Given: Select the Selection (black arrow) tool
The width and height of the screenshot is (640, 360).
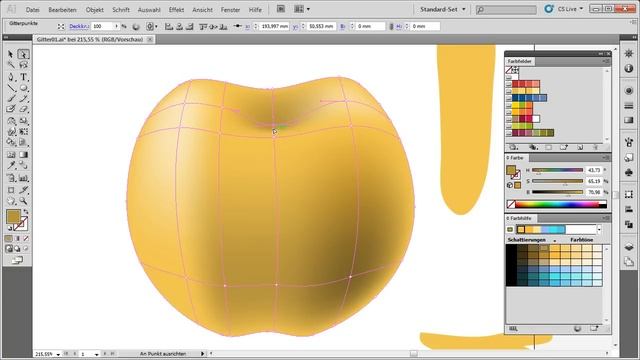Looking at the screenshot, I should click(11, 54).
